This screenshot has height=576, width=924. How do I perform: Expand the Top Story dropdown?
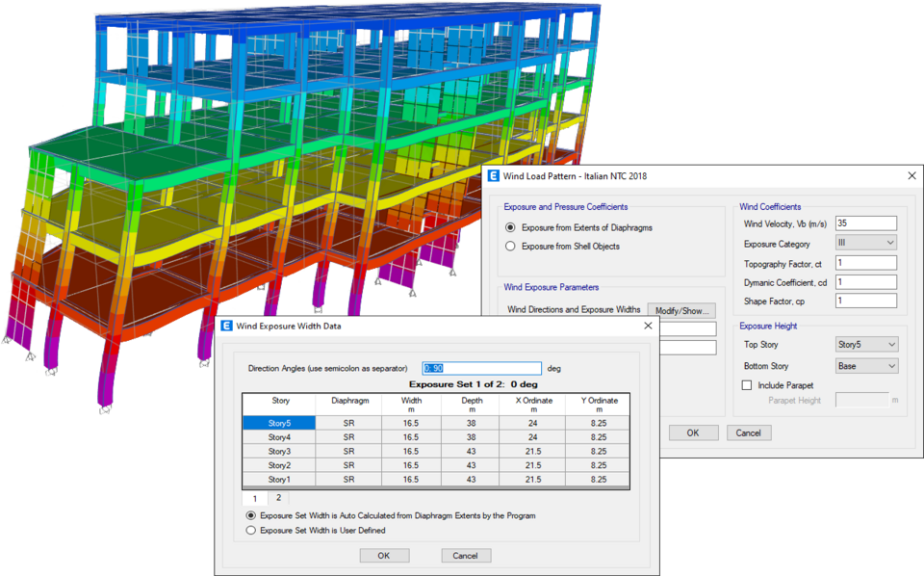click(x=865, y=345)
